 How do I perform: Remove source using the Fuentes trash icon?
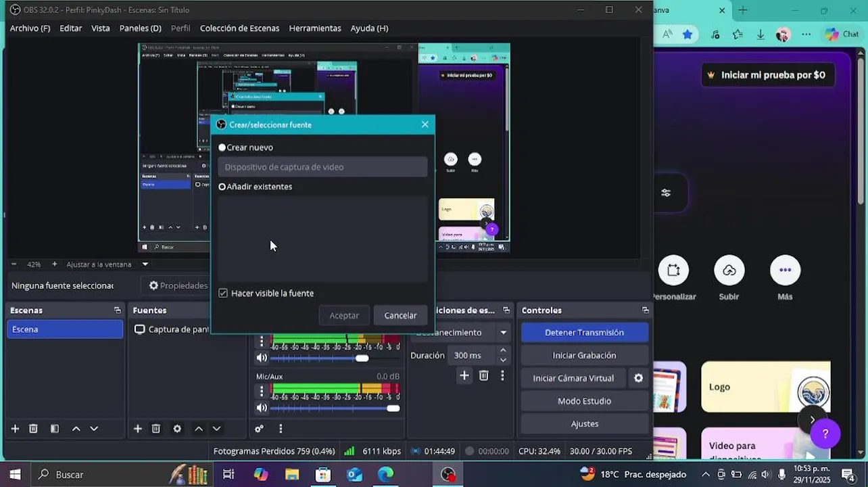[x=155, y=428]
